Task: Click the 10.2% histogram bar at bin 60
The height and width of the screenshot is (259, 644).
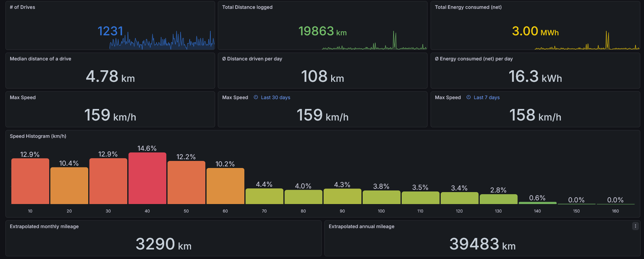Action: click(225, 186)
